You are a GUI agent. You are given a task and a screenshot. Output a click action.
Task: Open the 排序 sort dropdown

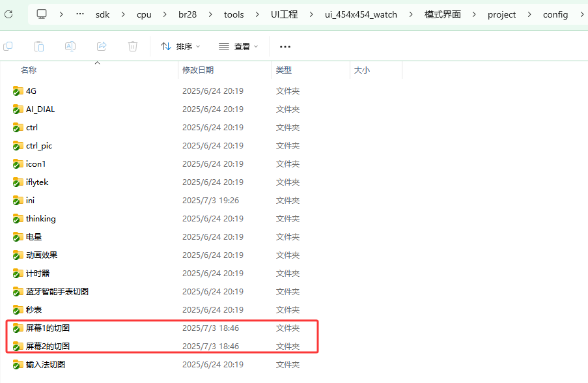180,46
